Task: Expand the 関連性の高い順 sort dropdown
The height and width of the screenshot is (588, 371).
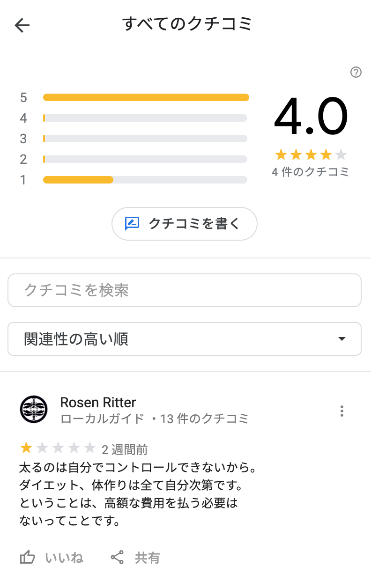Action: coord(185,339)
